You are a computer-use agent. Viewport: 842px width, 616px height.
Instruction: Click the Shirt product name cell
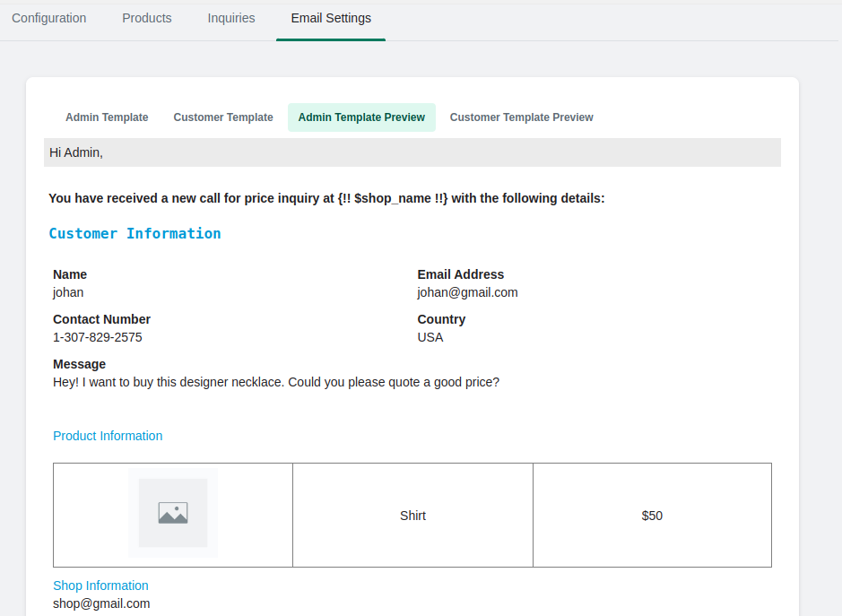tap(412, 516)
